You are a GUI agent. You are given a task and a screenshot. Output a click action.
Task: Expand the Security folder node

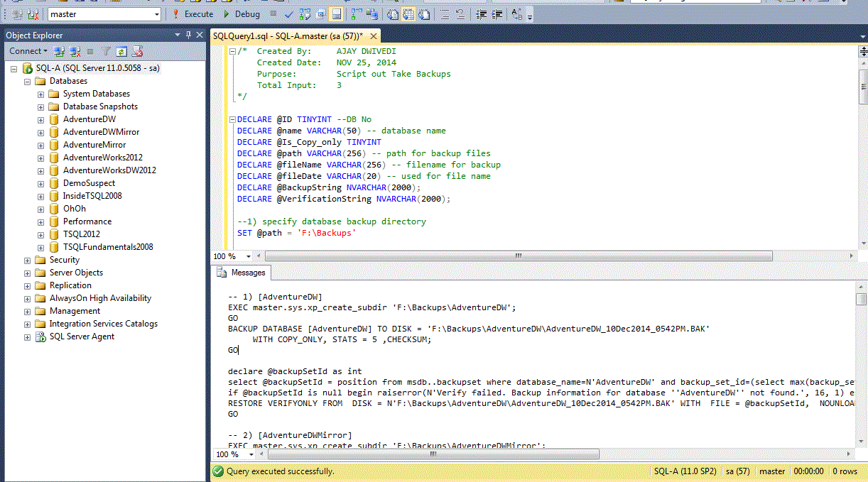tap(28, 260)
